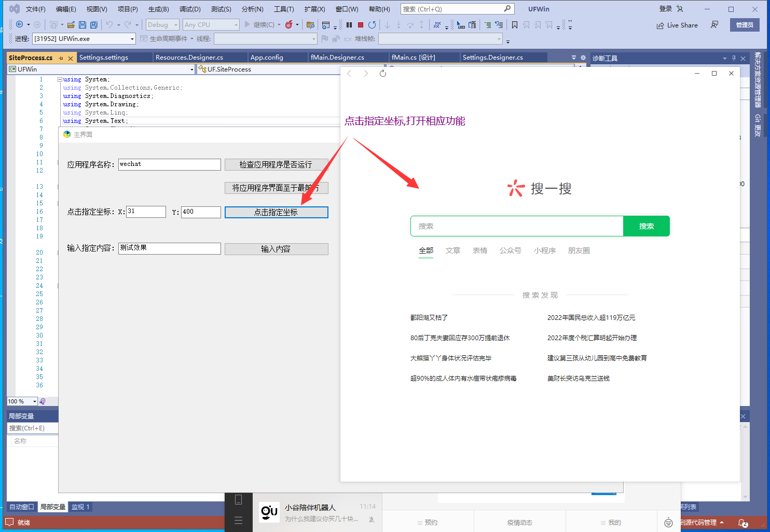Switch to the fMain.cs [设计] tab
The image size is (770, 532).
click(x=414, y=58)
